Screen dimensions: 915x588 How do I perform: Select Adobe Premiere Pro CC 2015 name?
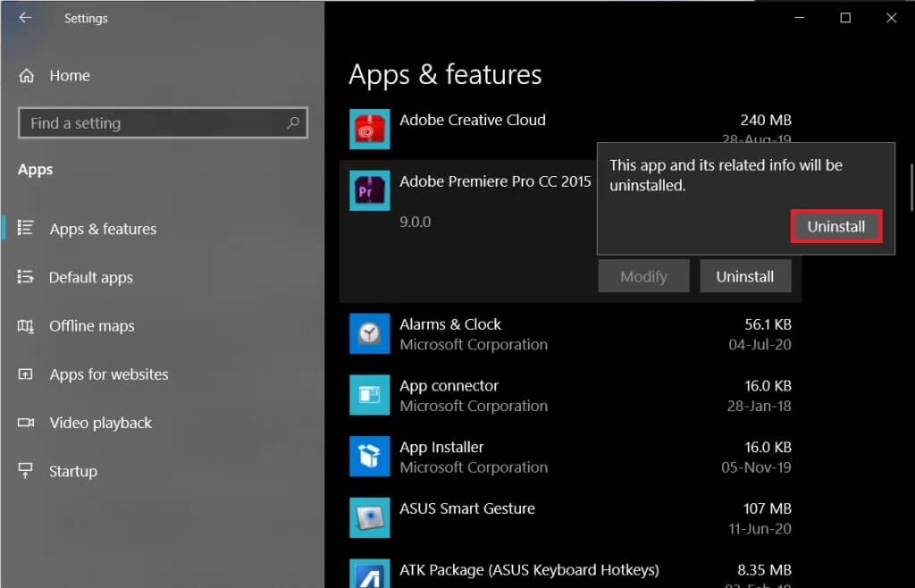pyautogui.click(x=495, y=181)
